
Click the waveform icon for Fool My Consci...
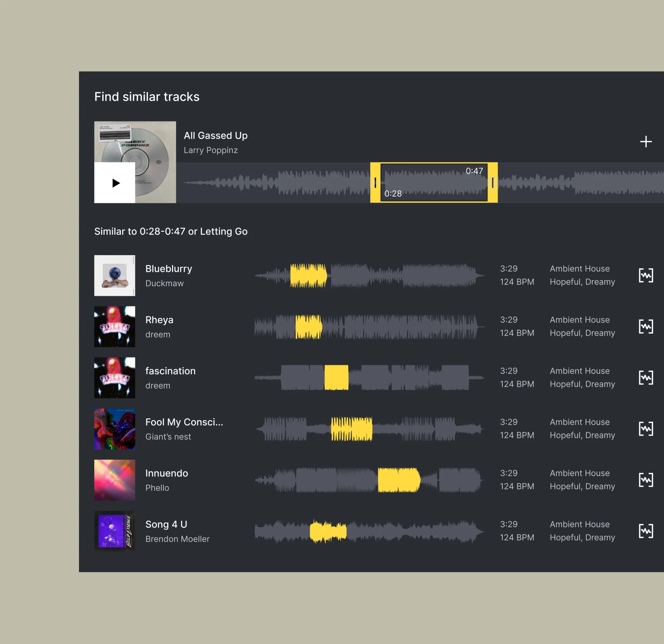[645, 428]
